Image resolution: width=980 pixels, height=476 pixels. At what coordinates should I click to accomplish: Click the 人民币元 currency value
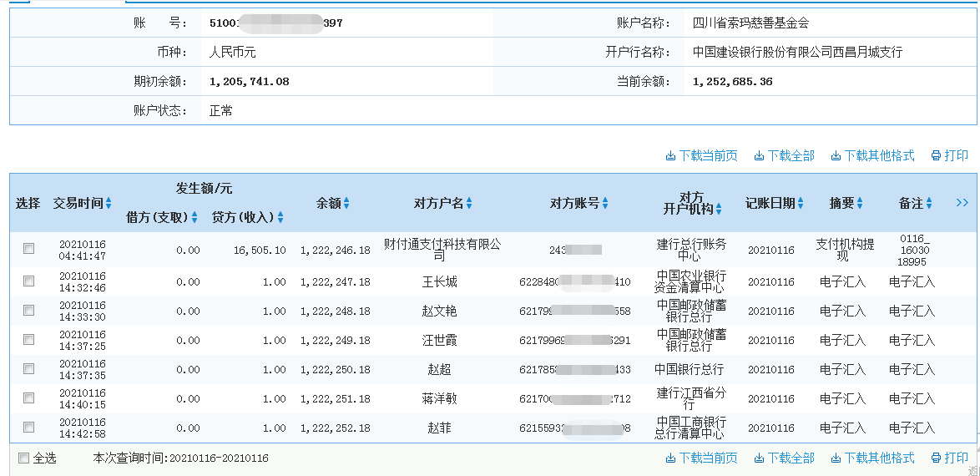point(233,52)
